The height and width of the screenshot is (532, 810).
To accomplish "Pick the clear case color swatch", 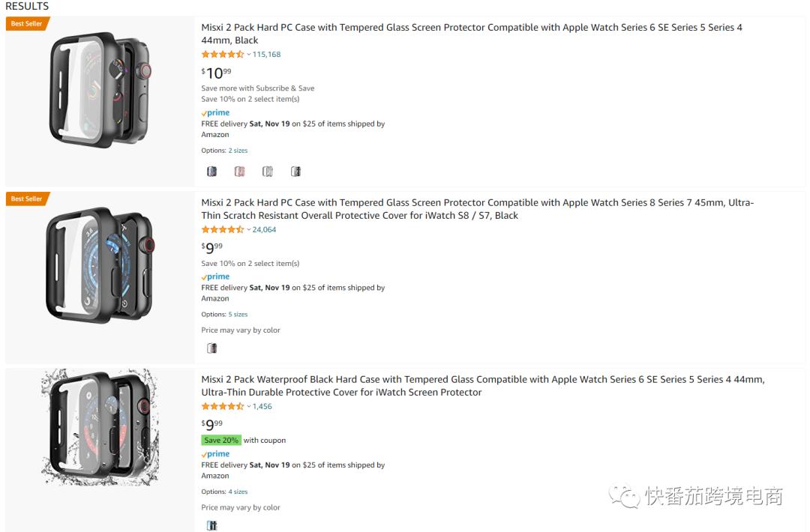I will (x=268, y=172).
